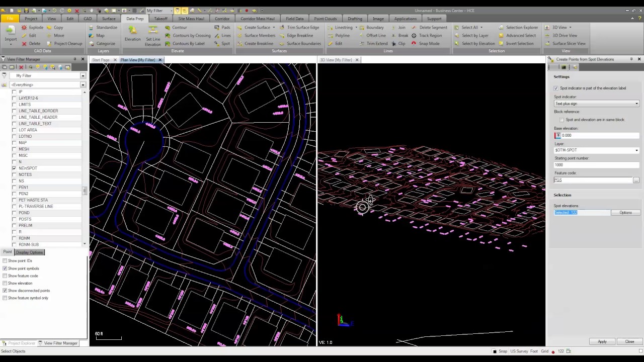Click the Feature code browse button
This screenshot has height=362, width=644.
point(636,180)
